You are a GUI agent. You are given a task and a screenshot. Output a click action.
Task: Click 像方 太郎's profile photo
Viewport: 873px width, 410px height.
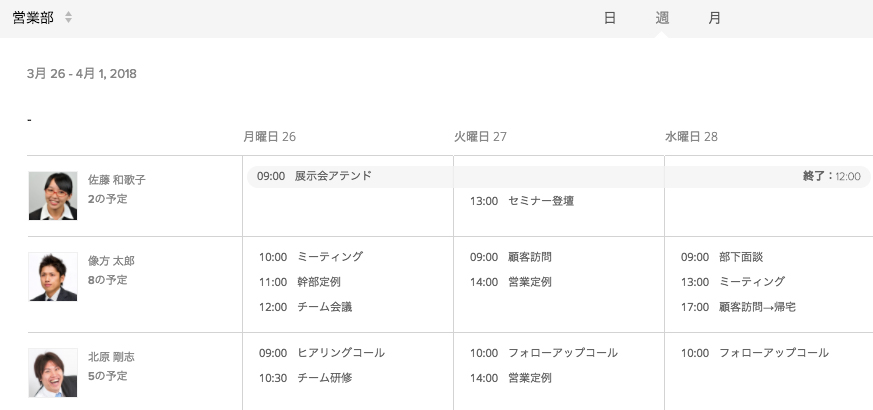click(53, 277)
